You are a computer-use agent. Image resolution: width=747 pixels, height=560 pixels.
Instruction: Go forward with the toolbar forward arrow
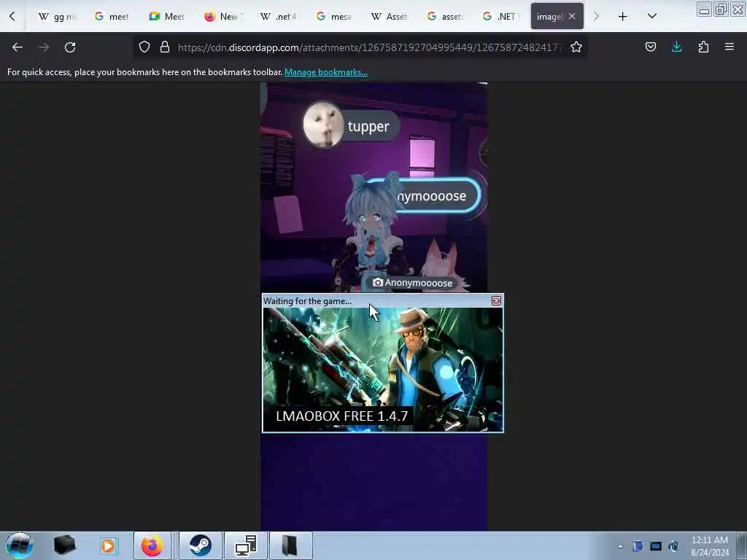(44, 47)
